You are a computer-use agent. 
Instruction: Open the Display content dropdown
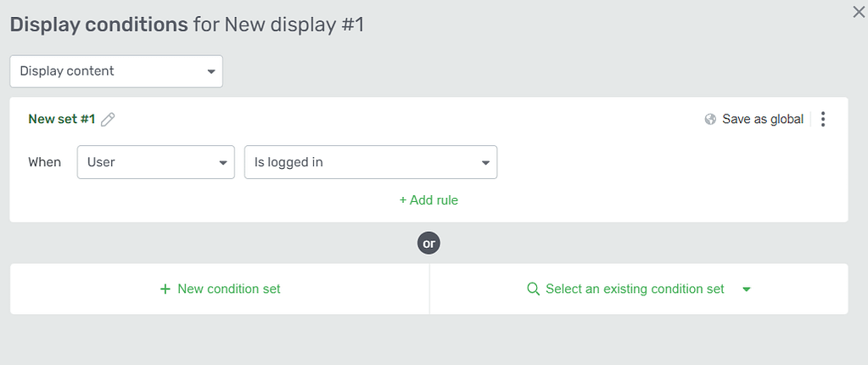coord(115,71)
